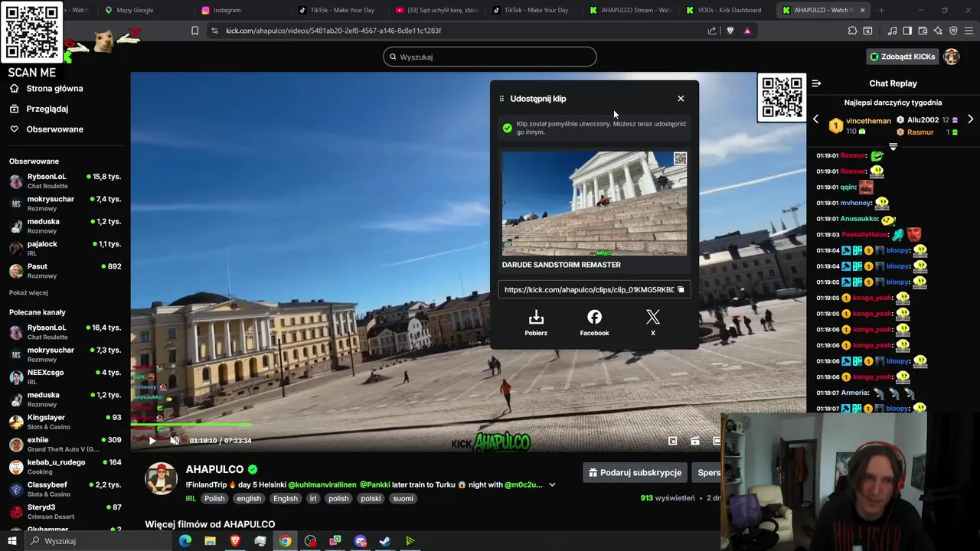Screen dimensions: 980x551
Task: Open the clip preview thumbnail
Action: (594, 204)
